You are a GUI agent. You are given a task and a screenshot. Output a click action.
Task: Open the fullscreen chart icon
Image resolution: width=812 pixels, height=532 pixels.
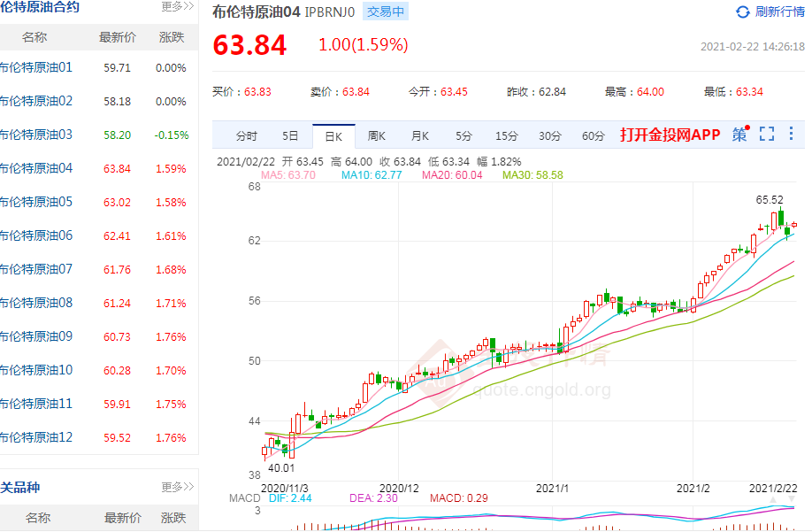[x=767, y=134]
